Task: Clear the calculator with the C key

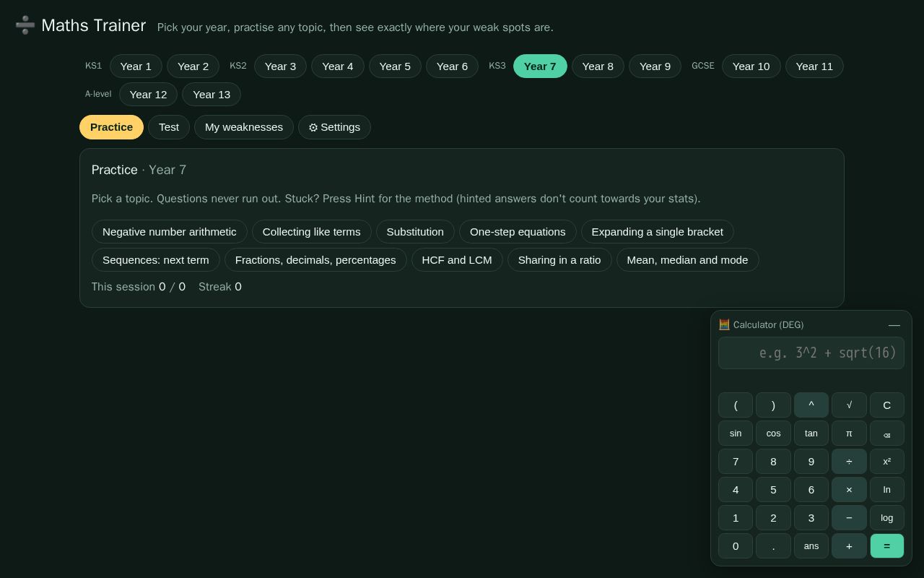Action: click(886, 405)
